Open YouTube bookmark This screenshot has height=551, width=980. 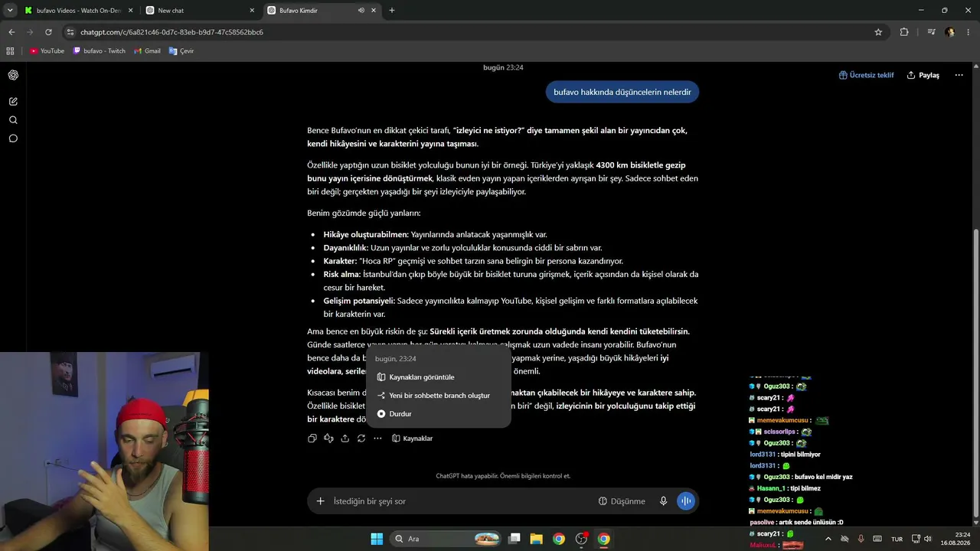[x=47, y=51]
